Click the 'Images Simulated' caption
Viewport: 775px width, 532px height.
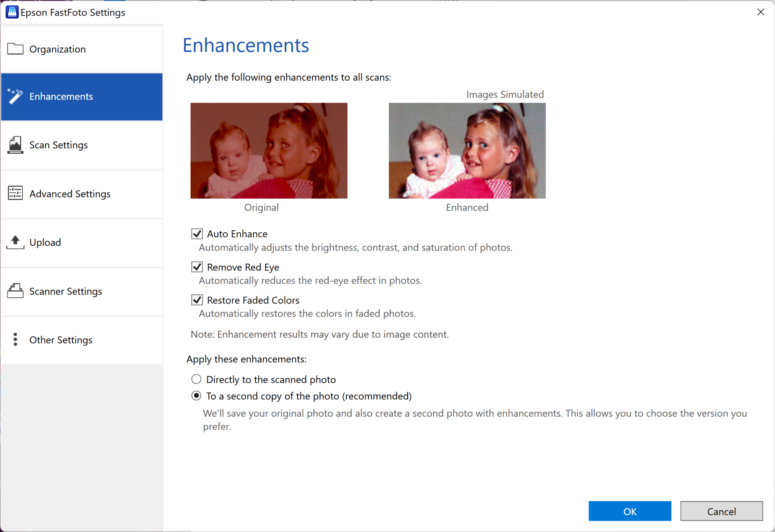[505, 95]
